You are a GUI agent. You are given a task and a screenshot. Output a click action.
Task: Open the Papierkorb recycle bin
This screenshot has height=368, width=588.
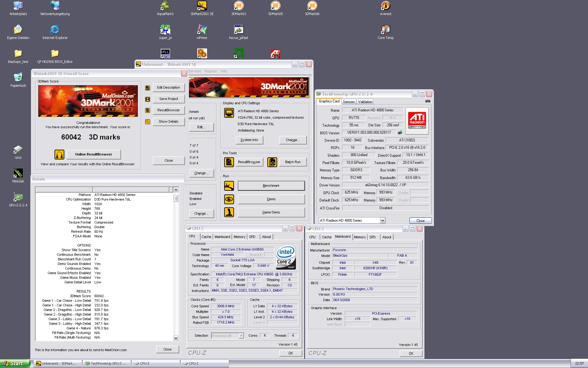tap(18, 80)
